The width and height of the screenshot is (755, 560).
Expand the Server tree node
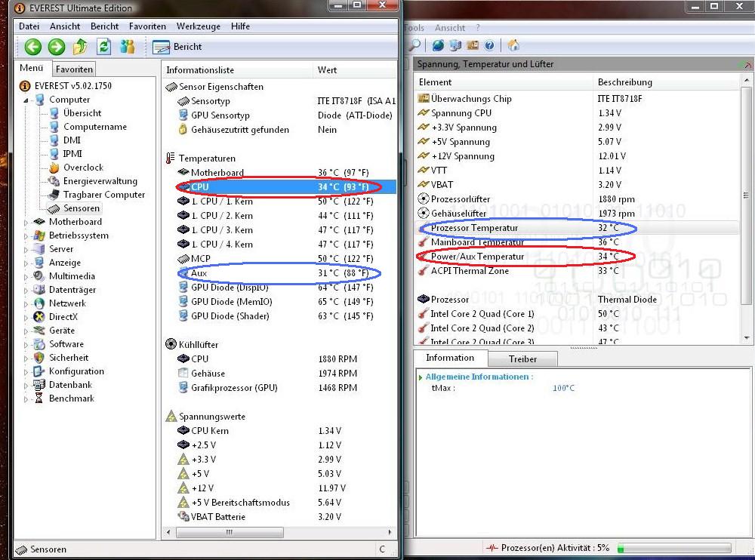click(26, 249)
